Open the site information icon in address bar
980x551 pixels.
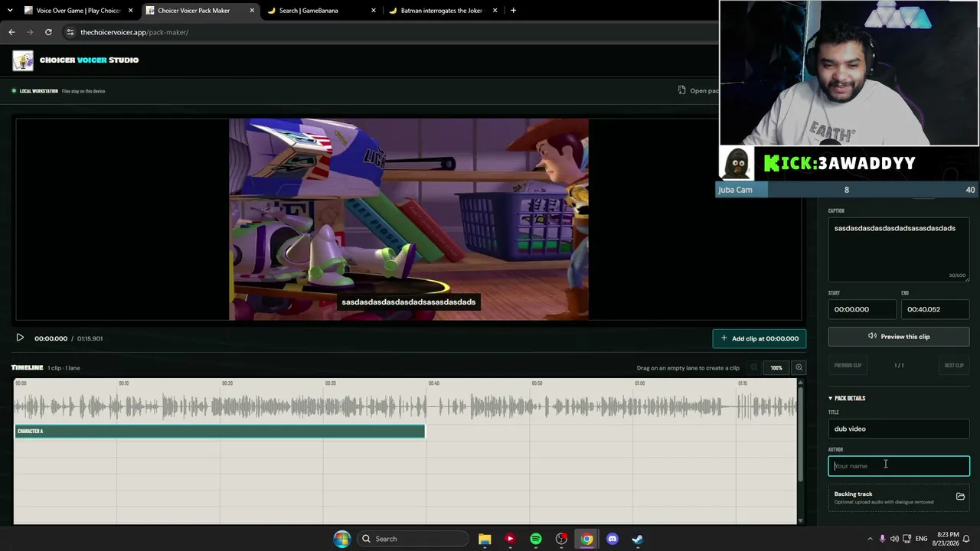click(70, 32)
